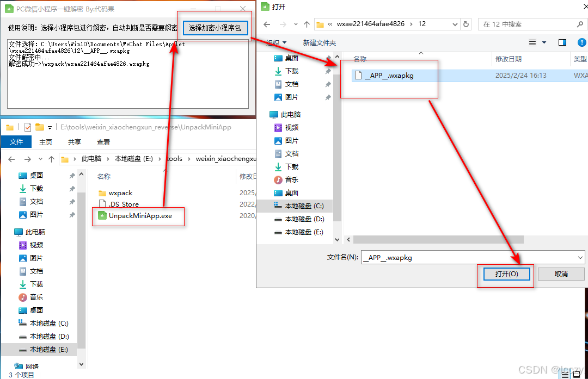Toggle the preview pane icon in dialog

tap(562, 43)
